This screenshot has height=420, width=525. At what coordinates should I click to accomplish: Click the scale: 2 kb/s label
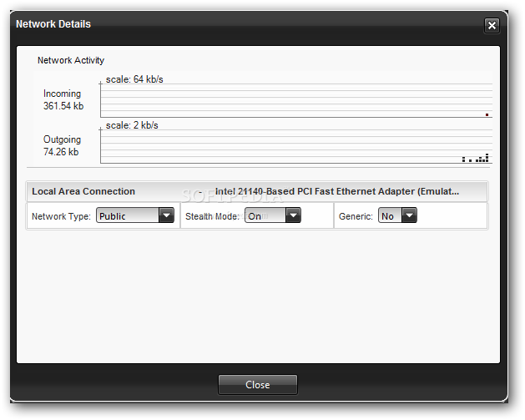pyautogui.click(x=132, y=125)
